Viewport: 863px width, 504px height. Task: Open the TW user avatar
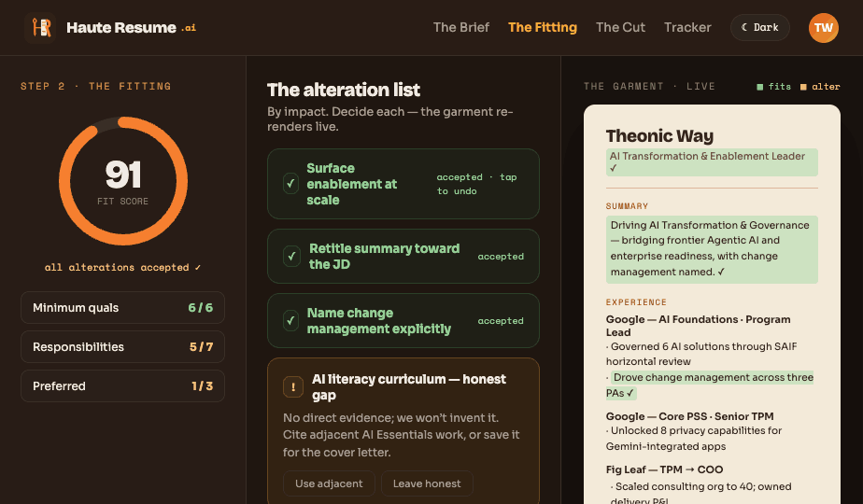(x=824, y=27)
